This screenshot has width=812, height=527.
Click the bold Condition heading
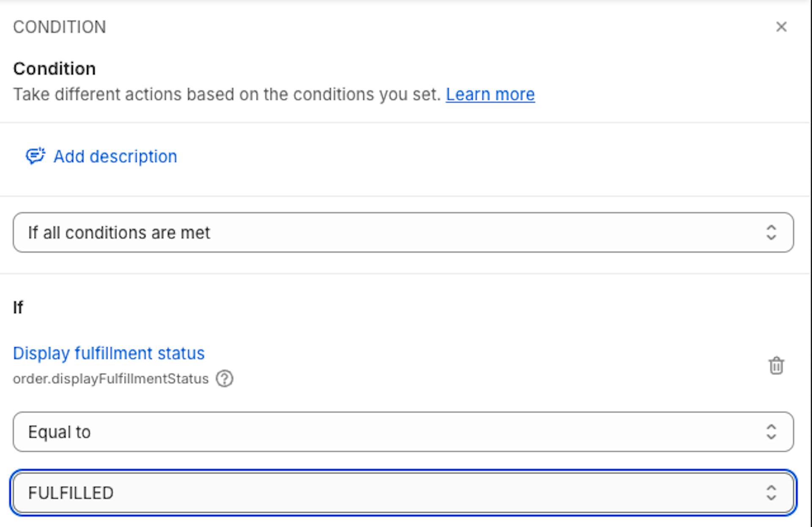point(55,69)
